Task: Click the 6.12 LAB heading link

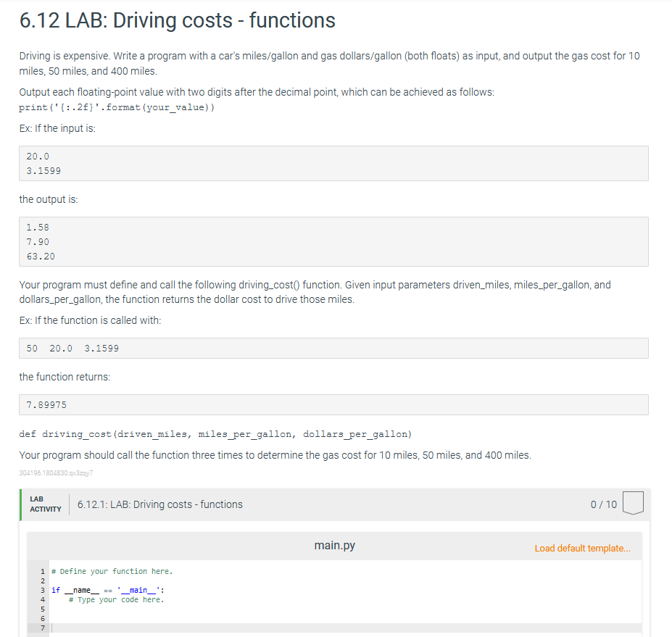Action: pyautogui.click(x=176, y=20)
